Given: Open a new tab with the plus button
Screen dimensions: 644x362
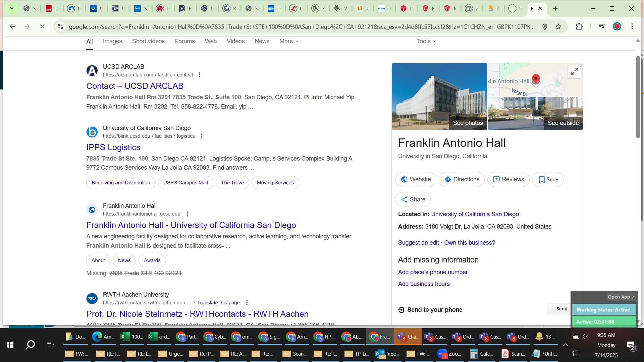Looking at the screenshot, I should pyautogui.click(x=555, y=8).
